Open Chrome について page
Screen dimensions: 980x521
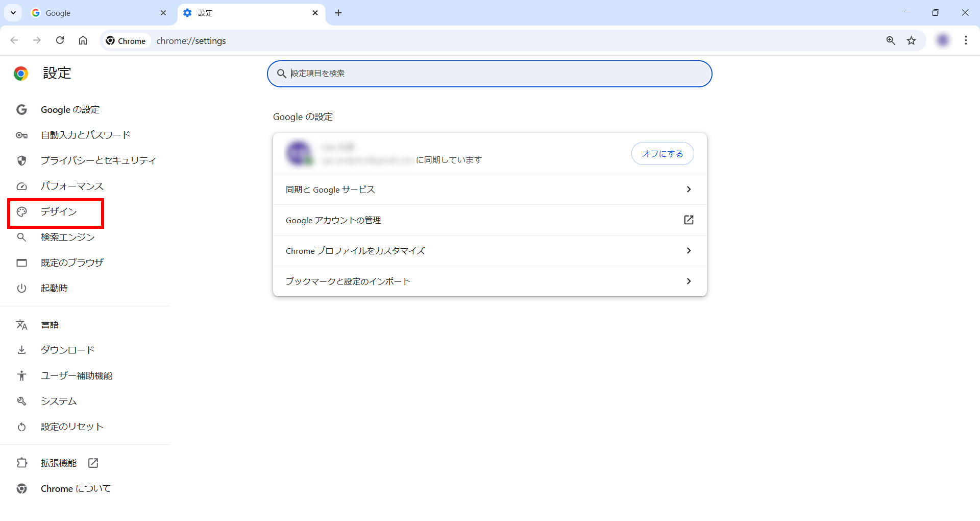pos(76,489)
